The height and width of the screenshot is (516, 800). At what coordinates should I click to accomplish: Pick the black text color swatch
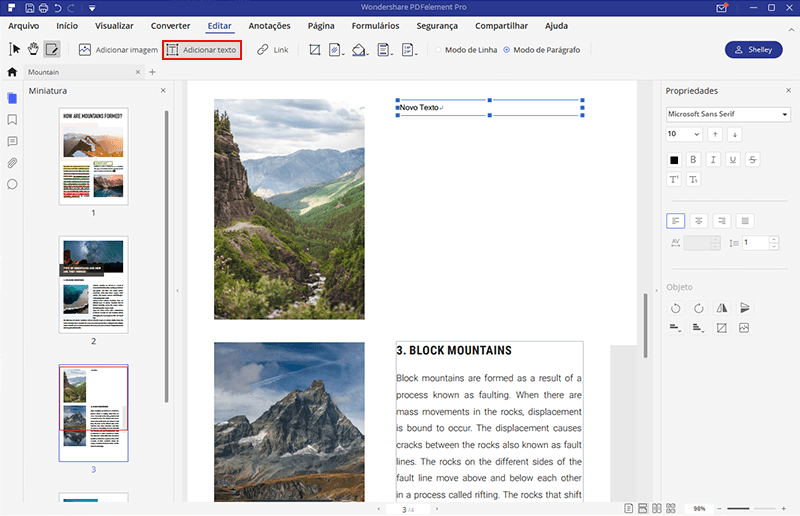pyautogui.click(x=674, y=159)
